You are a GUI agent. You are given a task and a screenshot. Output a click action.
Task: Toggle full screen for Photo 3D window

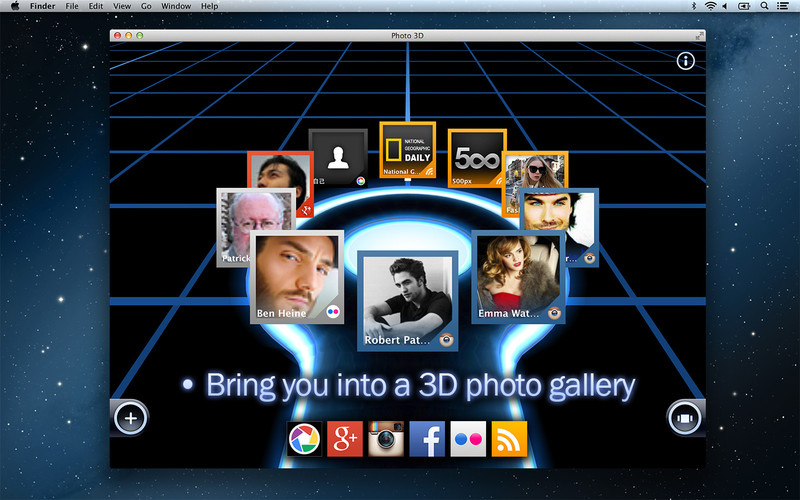[x=699, y=36]
